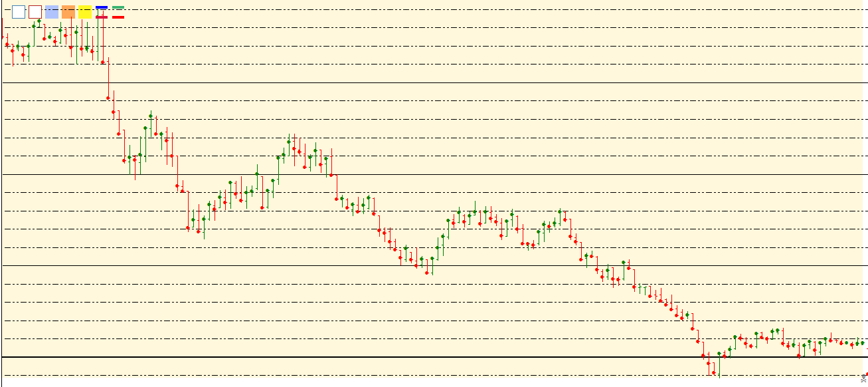This screenshot has height=387, width=868.
Task: Click the bright red line marker button
Action: point(118,17)
